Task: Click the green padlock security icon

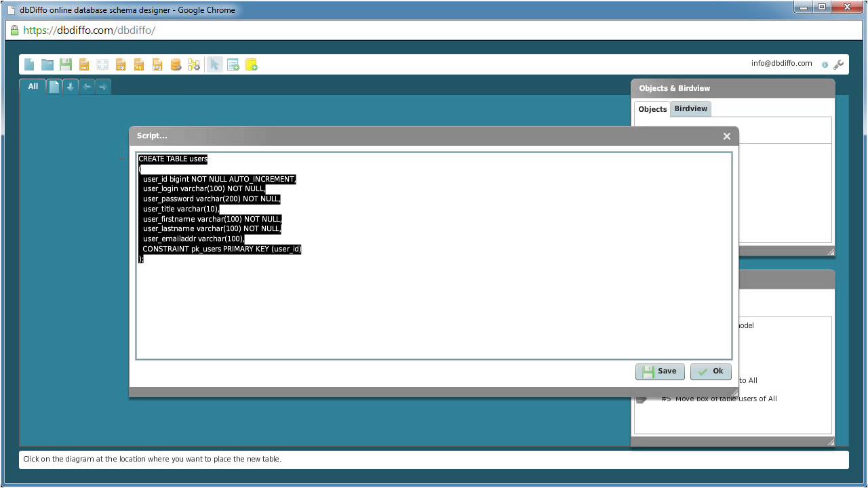Action: (x=14, y=30)
